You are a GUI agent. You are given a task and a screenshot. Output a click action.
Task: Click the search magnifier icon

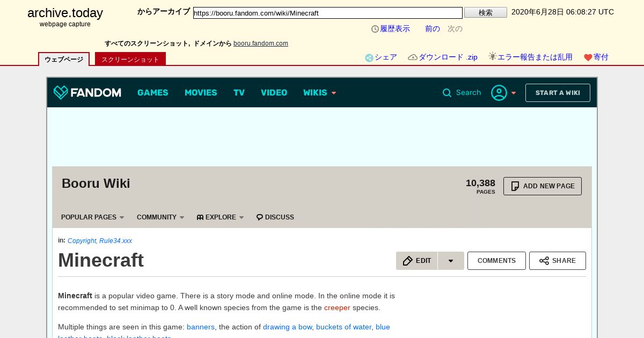(x=447, y=93)
